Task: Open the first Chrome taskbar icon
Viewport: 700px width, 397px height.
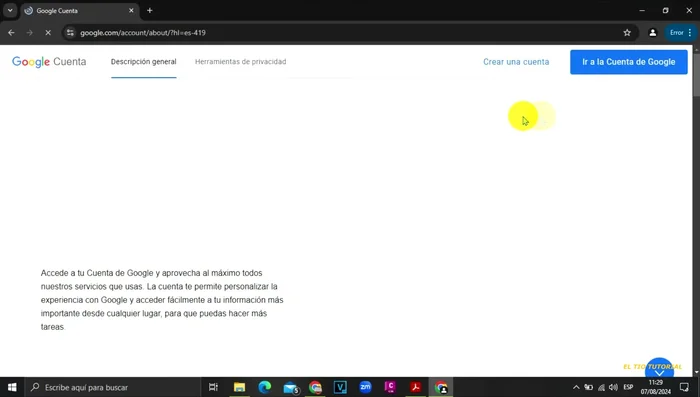Action: pyautogui.click(x=316, y=387)
